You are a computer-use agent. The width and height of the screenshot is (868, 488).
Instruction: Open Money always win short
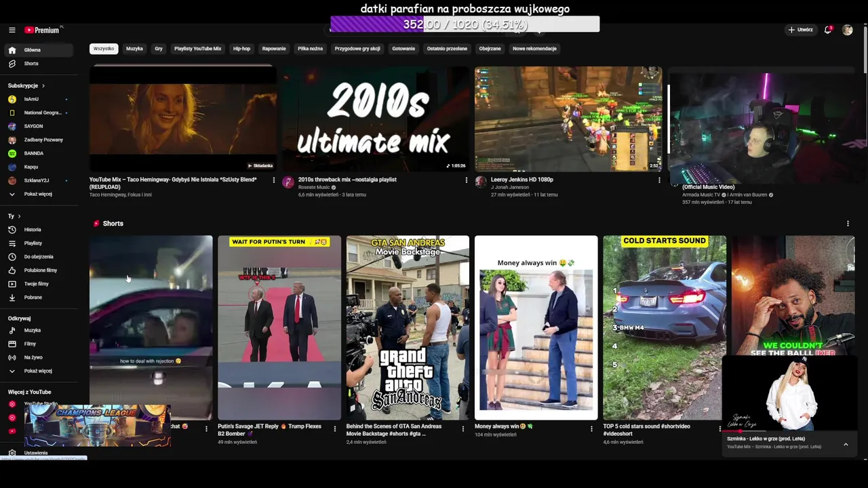tap(536, 328)
